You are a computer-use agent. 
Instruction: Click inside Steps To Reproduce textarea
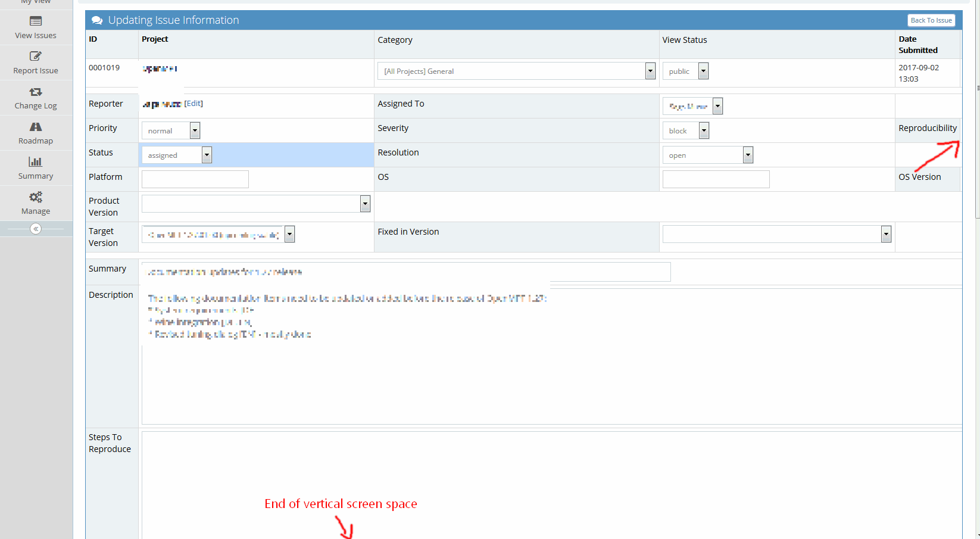point(551,482)
